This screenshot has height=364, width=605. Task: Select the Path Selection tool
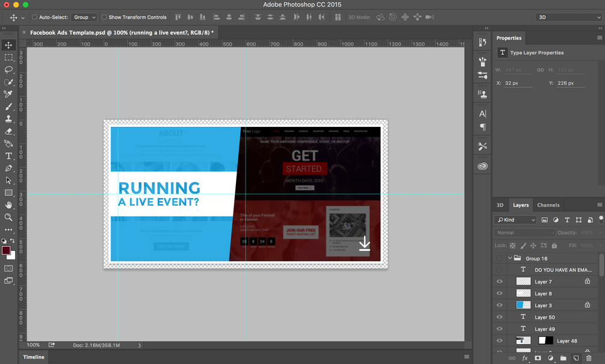pos(8,180)
